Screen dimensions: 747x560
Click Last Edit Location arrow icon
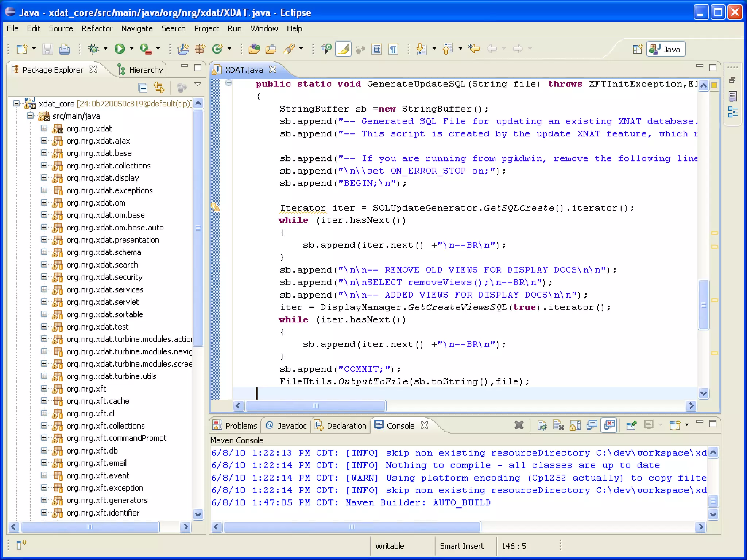pyautogui.click(x=475, y=49)
